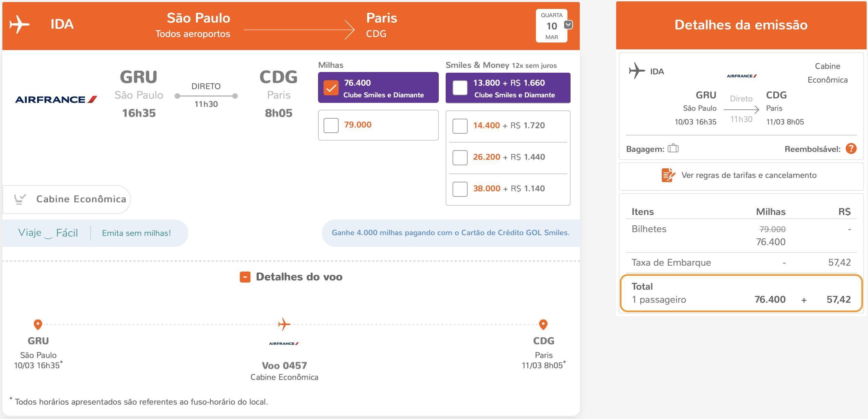The width and height of the screenshot is (868, 419).
Task: Select the Cabine Econômica tab
Action: pyautogui.click(x=66, y=199)
